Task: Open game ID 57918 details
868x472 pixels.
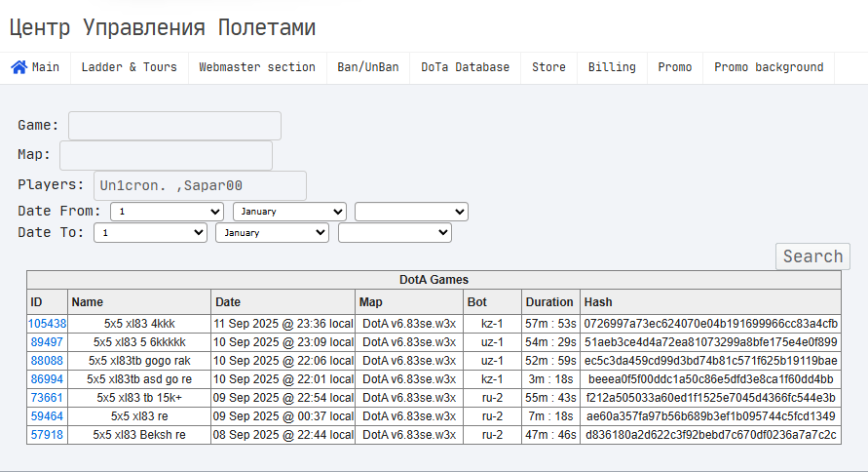Action: (47, 435)
